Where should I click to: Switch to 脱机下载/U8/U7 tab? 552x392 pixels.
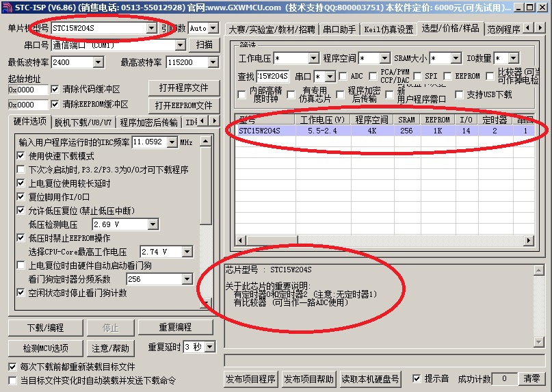tap(83, 122)
